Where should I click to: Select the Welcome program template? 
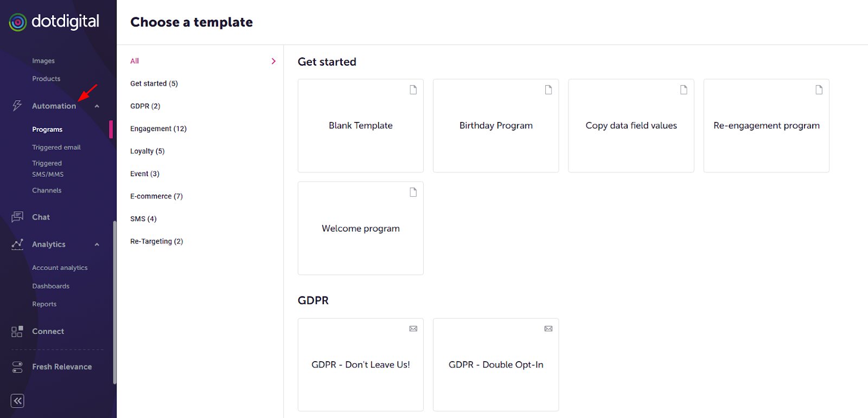point(360,228)
